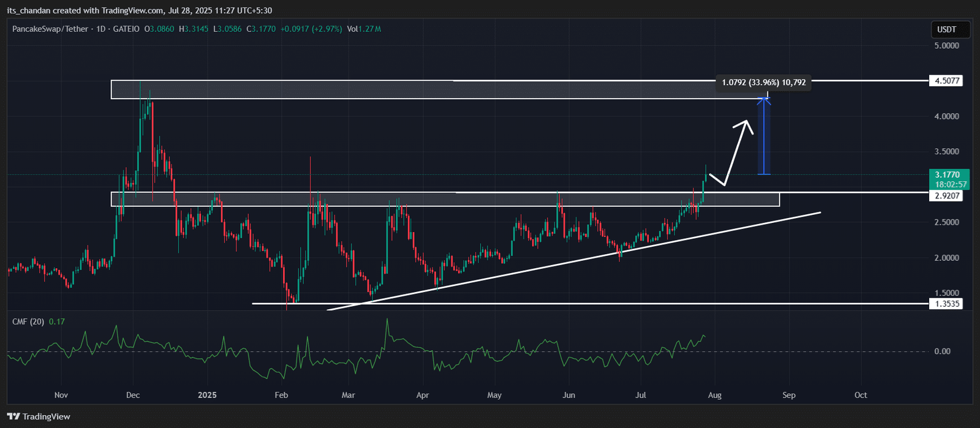The height and width of the screenshot is (428, 980).
Task: Click the Aug label on time axis
Action: point(715,395)
